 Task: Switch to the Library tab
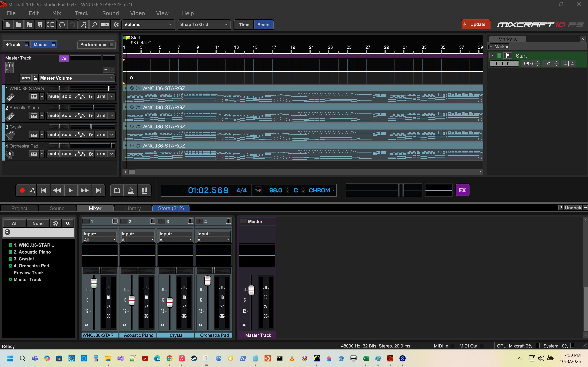(x=133, y=208)
